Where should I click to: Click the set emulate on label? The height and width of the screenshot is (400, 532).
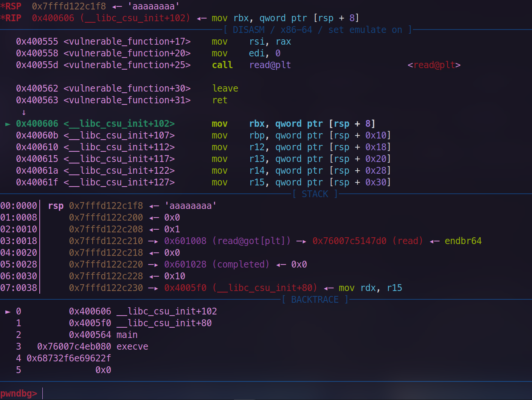(365, 30)
